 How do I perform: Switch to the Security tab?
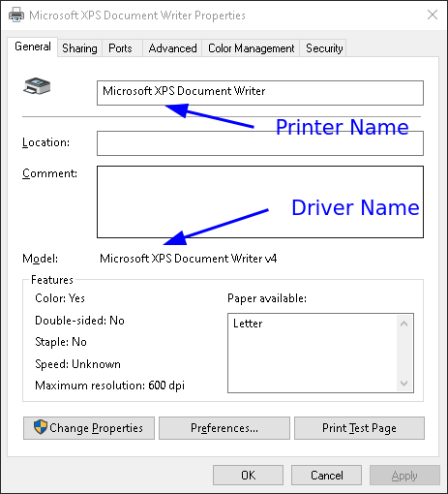[x=324, y=48]
